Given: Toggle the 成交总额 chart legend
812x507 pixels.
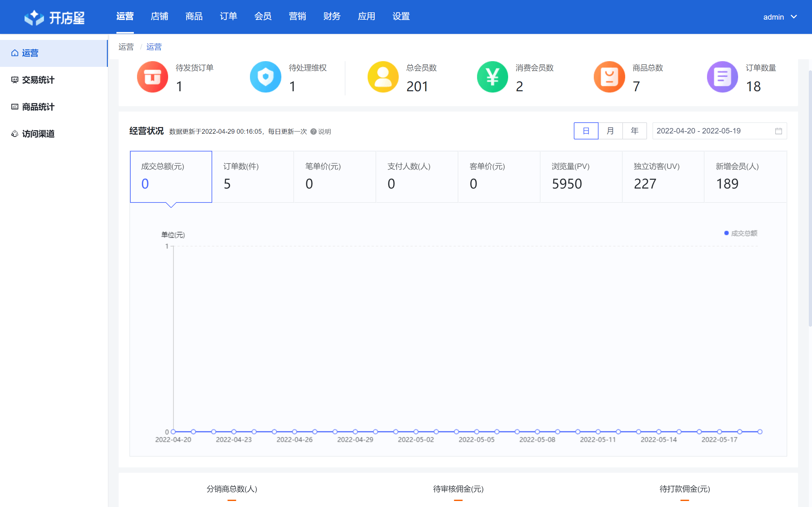Looking at the screenshot, I should [742, 233].
